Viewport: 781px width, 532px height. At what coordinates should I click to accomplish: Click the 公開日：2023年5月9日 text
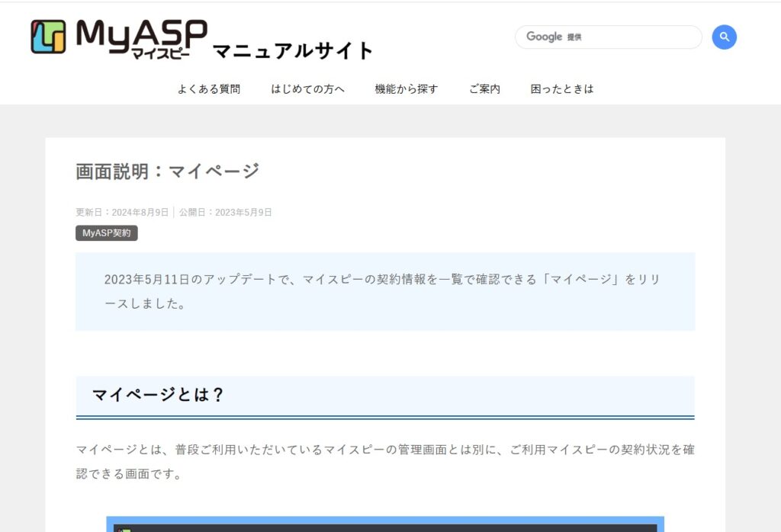pos(225,213)
